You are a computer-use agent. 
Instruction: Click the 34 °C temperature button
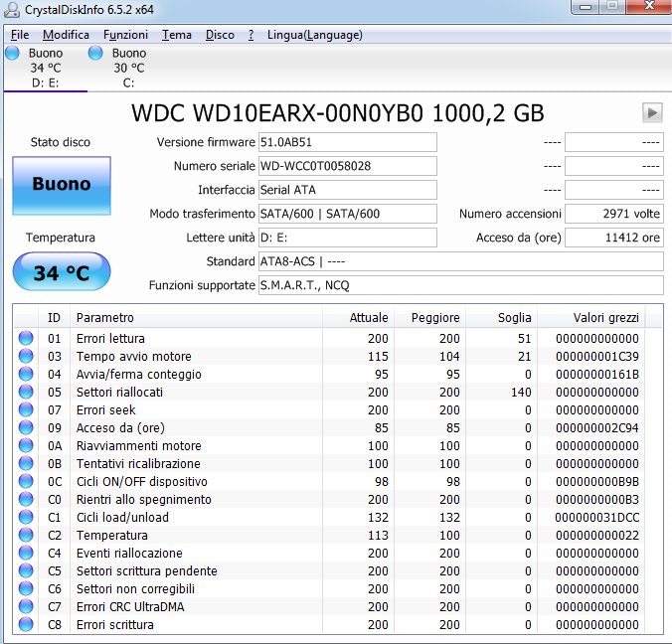[62, 272]
